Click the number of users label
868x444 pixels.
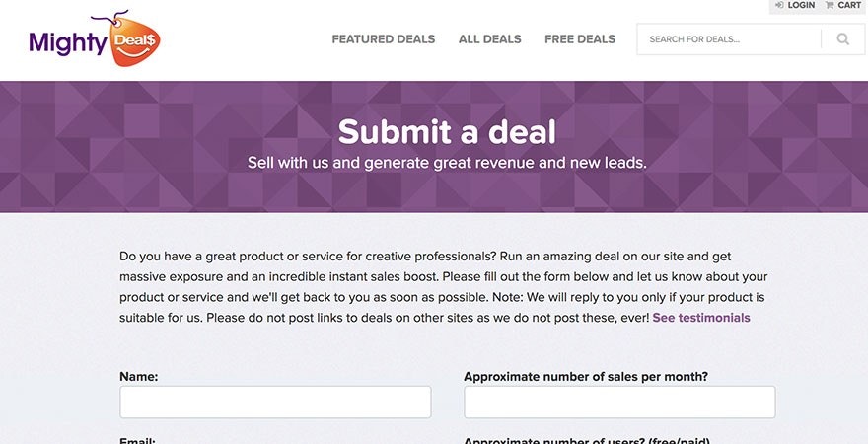586,440
